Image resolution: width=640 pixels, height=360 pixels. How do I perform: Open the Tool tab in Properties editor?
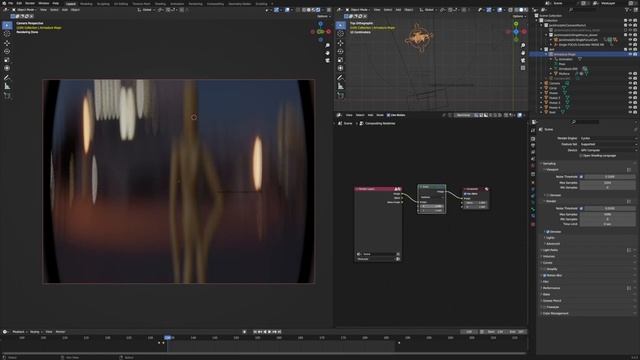533,131
